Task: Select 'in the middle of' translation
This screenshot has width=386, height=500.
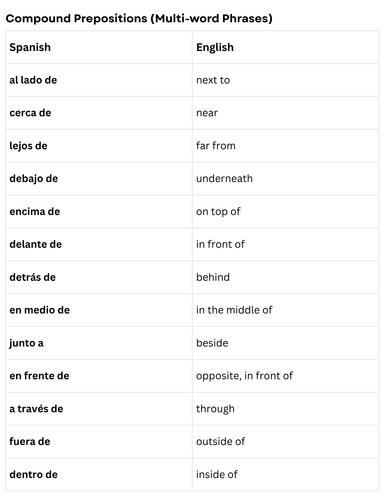Action: click(x=234, y=310)
